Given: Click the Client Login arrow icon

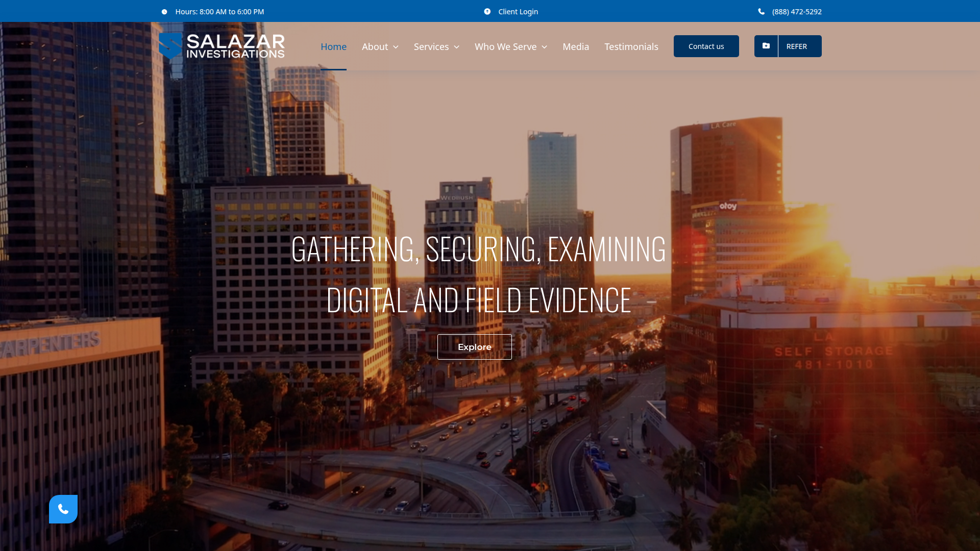Looking at the screenshot, I should tap(487, 12).
